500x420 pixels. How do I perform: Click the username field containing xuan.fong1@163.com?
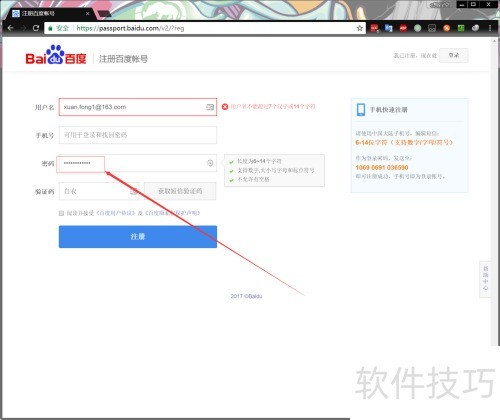pos(138,107)
